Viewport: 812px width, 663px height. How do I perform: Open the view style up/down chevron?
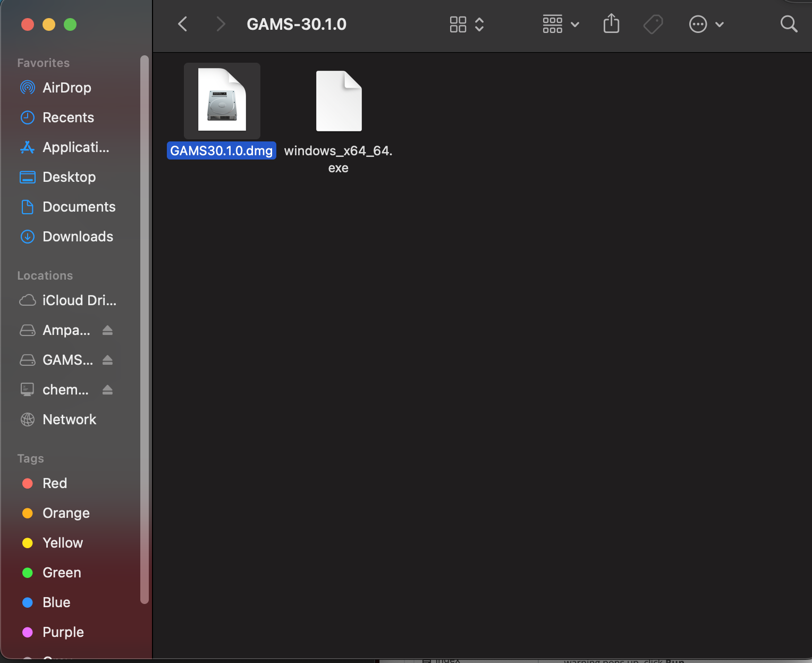(x=479, y=24)
